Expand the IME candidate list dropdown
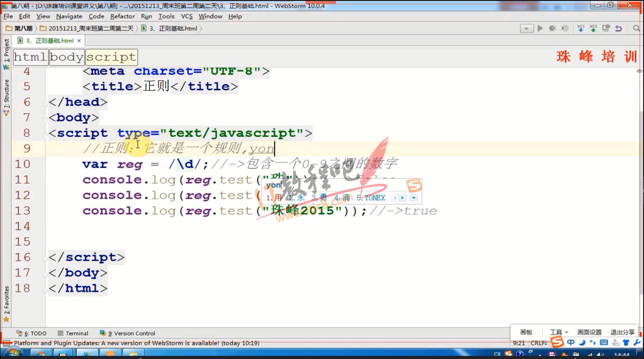Image resolution: width=644 pixels, height=359 pixels. (x=414, y=198)
